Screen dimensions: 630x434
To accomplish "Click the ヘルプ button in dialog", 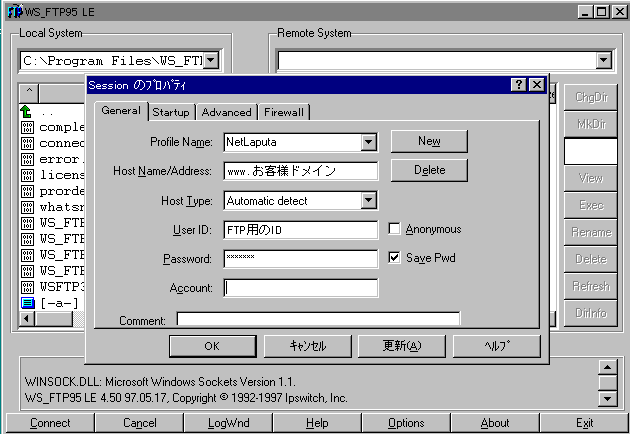I will point(497,346).
